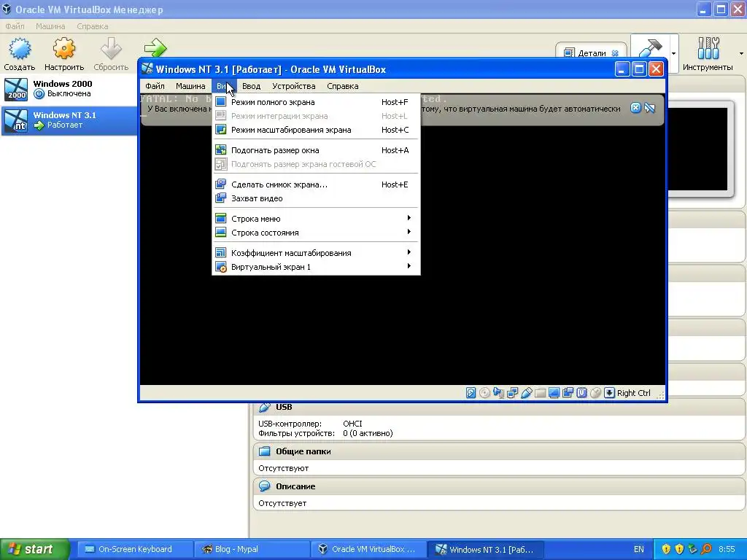Click the mouse integration status icon
Image resolution: width=747 pixels, height=560 pixels.
click(595, 393)
